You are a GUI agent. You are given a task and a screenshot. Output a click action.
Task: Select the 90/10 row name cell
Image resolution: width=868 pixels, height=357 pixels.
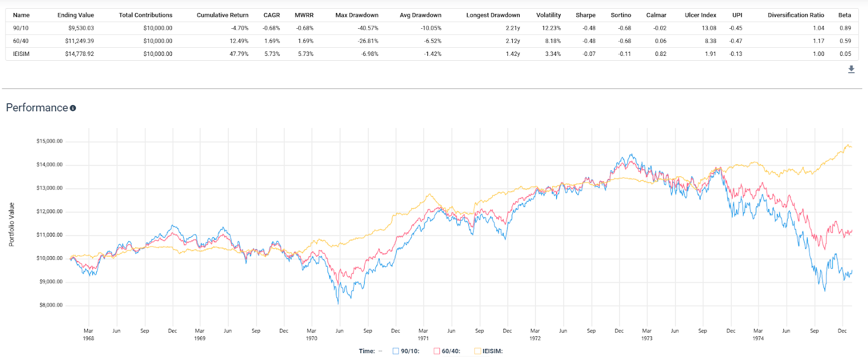tap(21, 28)
